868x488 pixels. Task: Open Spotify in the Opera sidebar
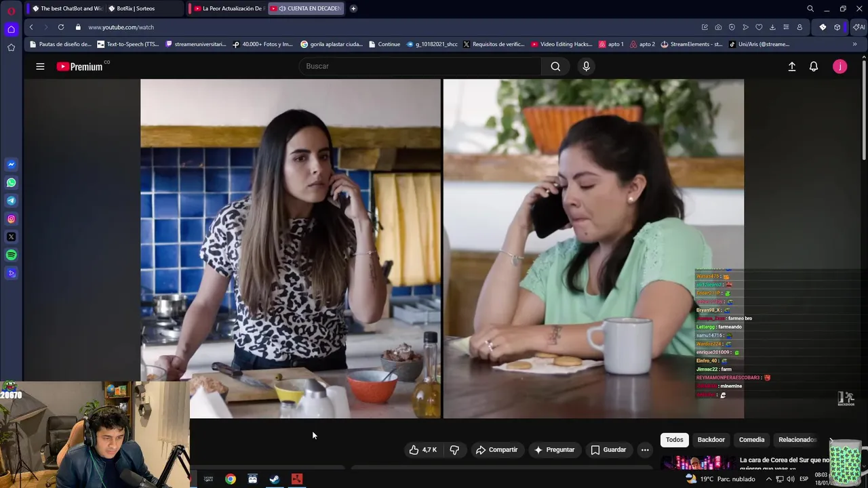tap(11, 256)
